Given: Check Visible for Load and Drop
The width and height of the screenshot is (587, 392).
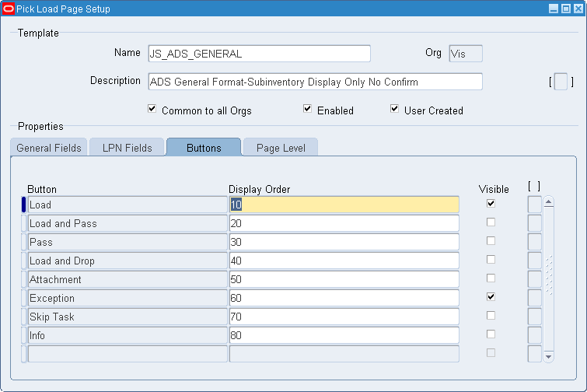Looking at the screenshot, I should pos(491,260).
